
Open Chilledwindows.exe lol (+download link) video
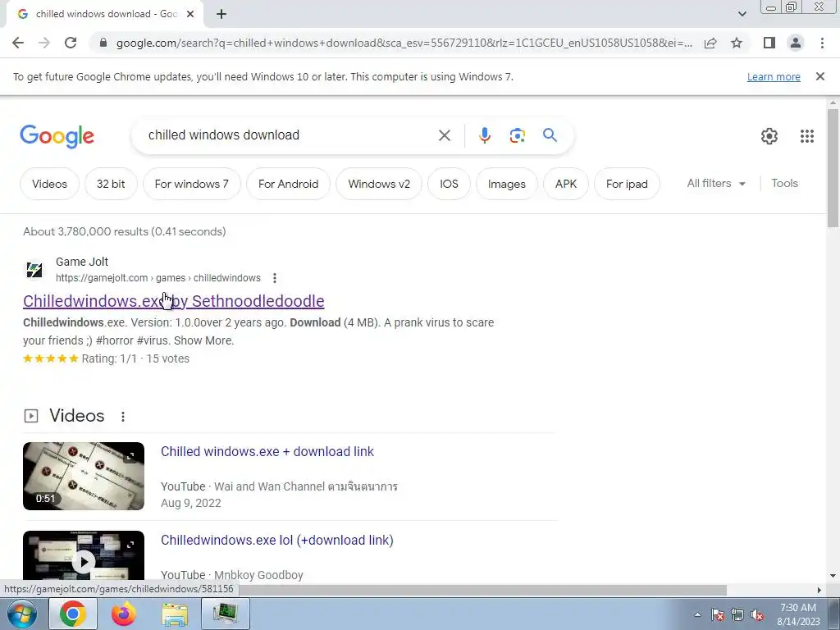277,540
